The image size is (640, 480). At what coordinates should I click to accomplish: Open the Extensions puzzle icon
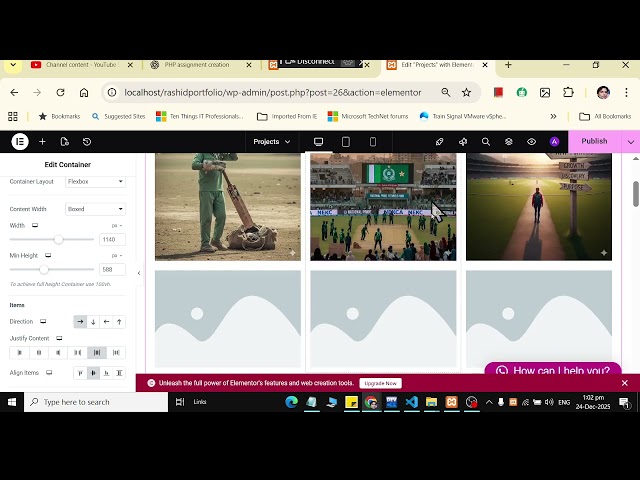568,93
